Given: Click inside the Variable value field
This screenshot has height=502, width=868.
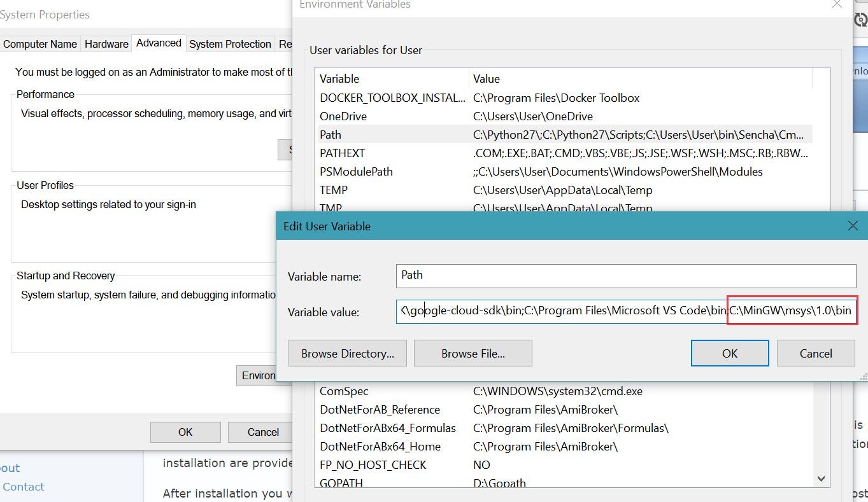Looking at the screenshot, I should point(560,311).
